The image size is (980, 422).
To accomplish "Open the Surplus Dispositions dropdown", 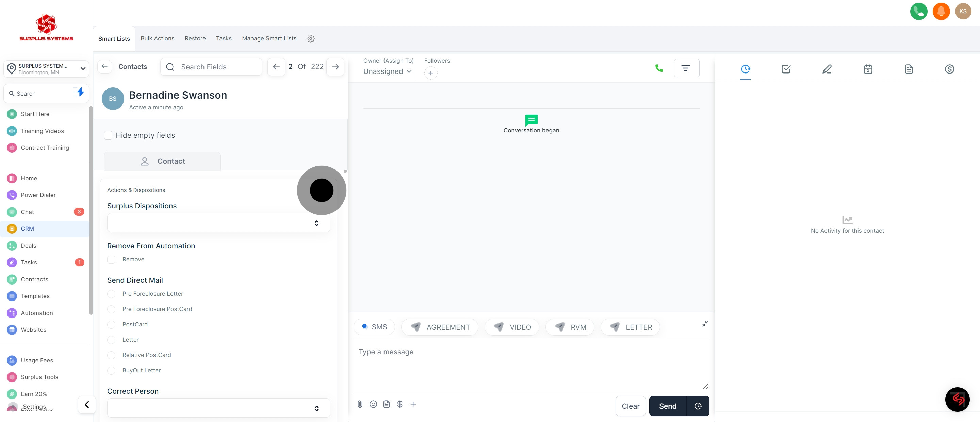I will (x=218, y=223).
